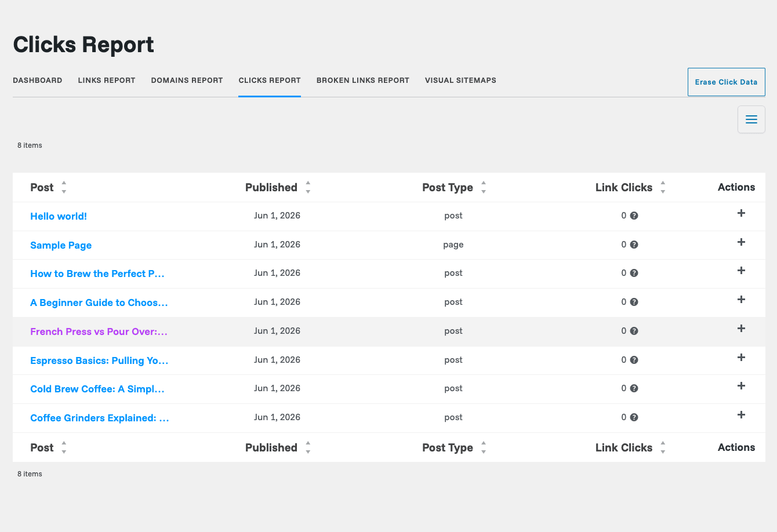Click help icon in How to Brew row
Screen dimensions: 777x532
[634, 273]
